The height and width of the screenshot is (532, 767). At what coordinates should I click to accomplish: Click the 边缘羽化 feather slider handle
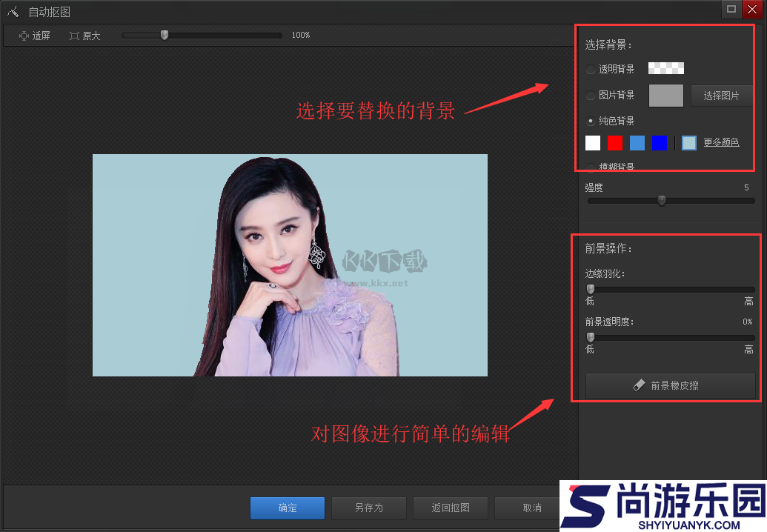point(591,289)
